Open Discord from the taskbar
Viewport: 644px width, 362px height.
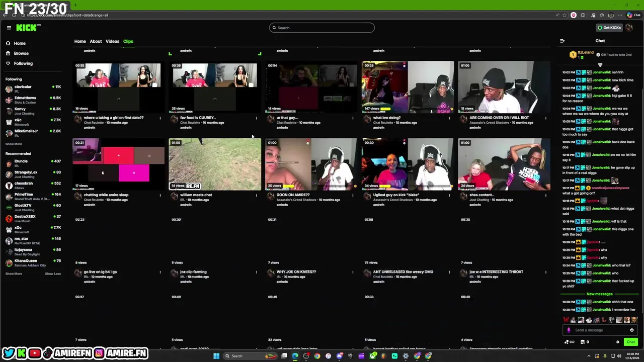(340, 356)
